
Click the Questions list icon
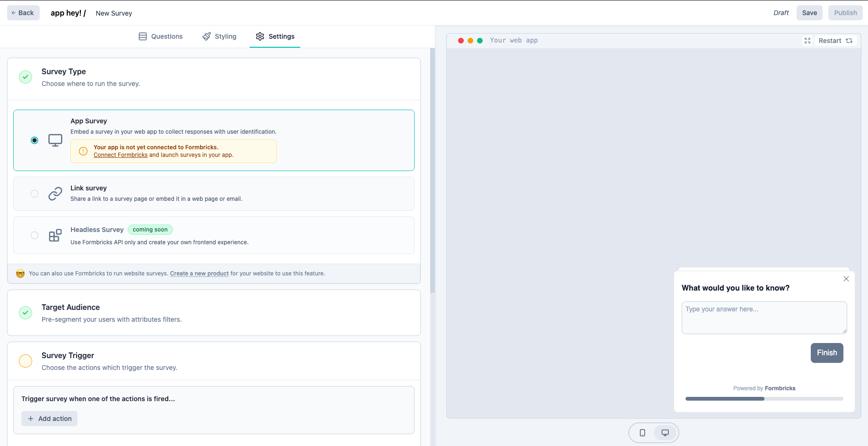143,36
